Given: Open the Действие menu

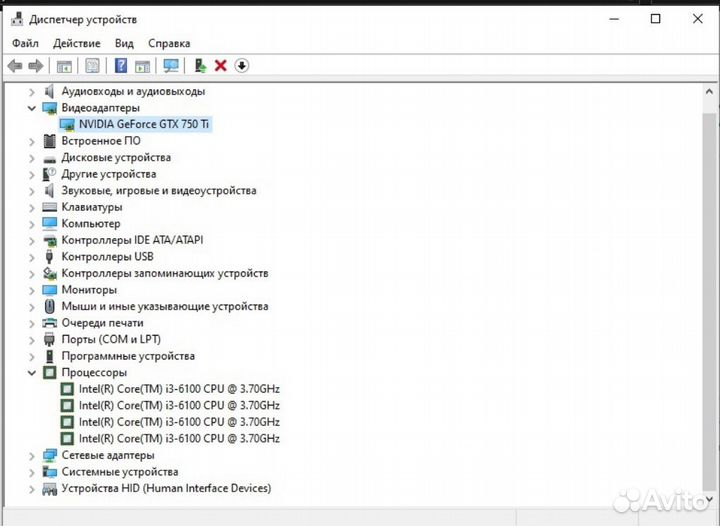Looking at the screenshot, I should (x=76, y=43).
